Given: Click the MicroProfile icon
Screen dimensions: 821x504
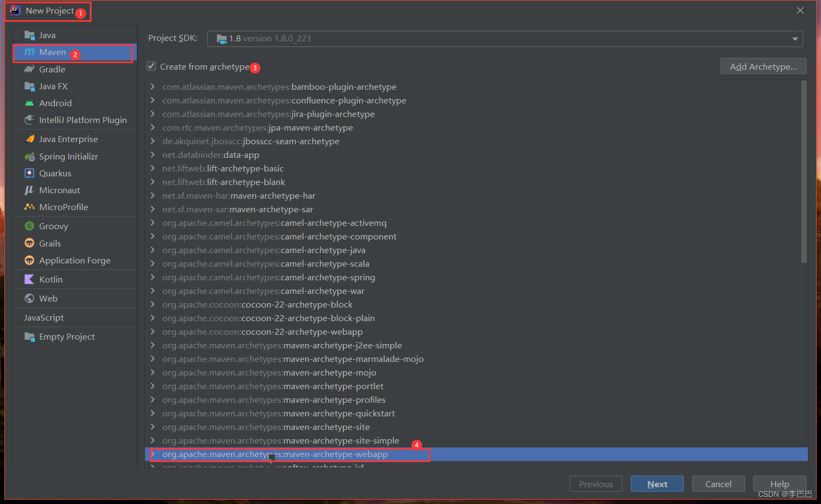Looking at the screenshot, I should pos(29,207).
